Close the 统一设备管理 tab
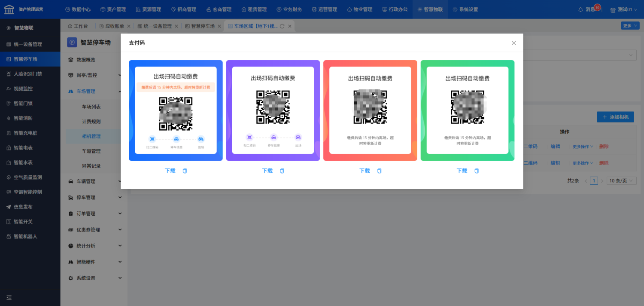 [176, 26]
